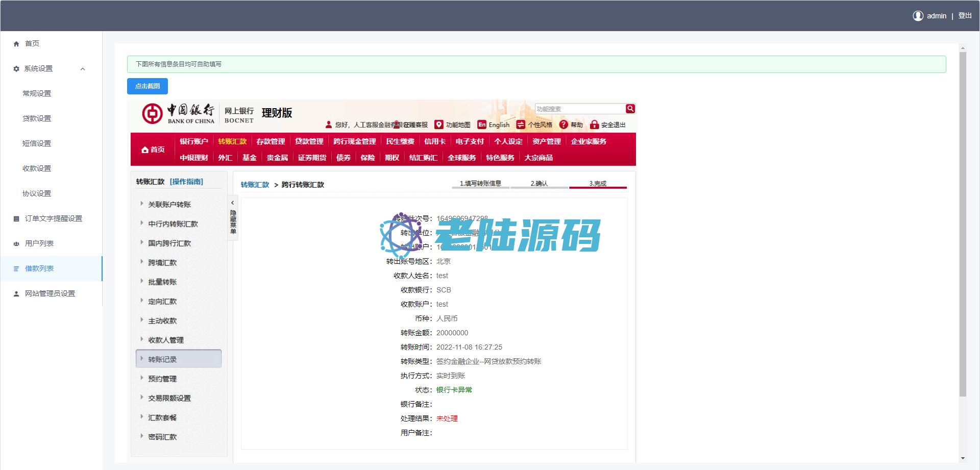Click the English language icon
The width and height of the screenshot is (980, 470).
click(482, 125)
